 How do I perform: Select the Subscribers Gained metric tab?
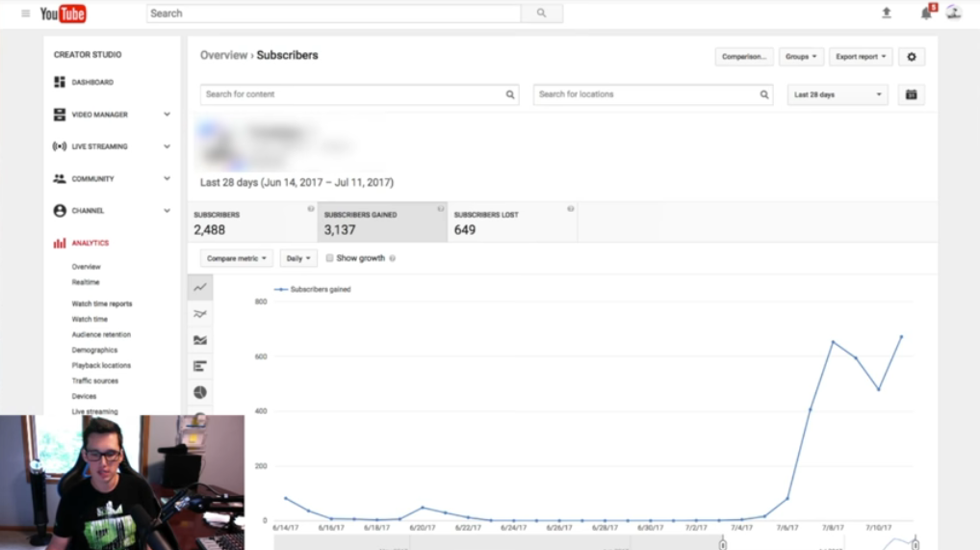[x=382, y=223]
